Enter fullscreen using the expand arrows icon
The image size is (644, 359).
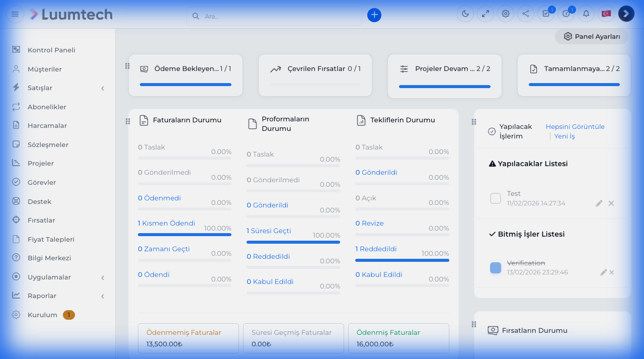click(x=486, y=14)
